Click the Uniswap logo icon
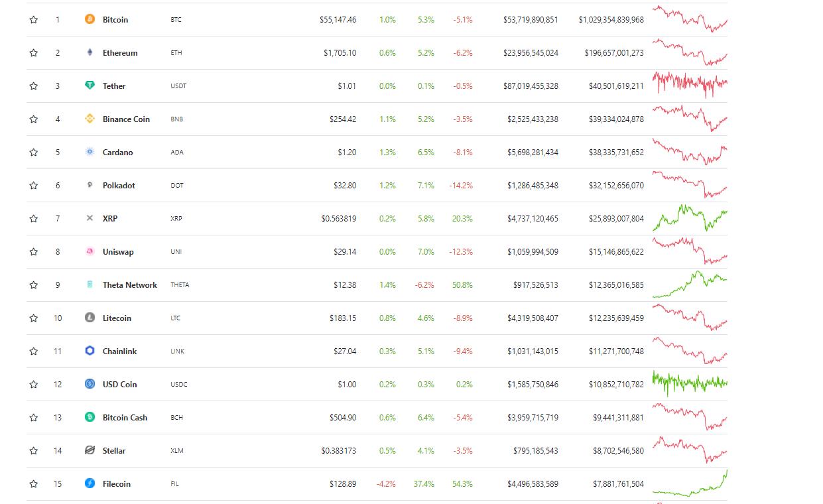 click(89, 251)
